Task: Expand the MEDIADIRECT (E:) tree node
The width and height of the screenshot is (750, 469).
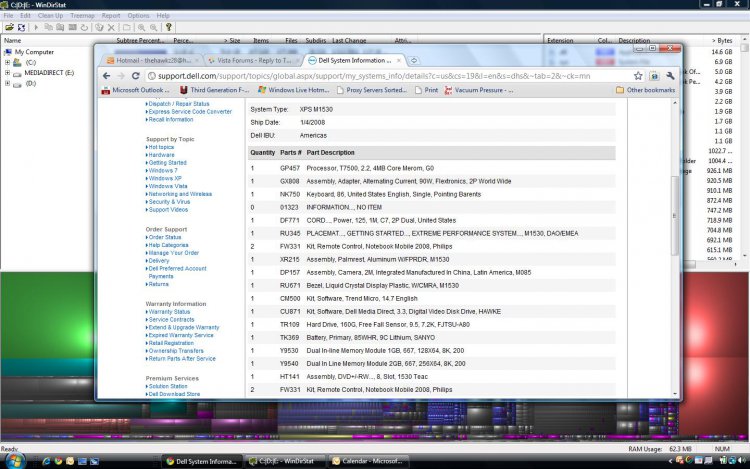Action: 7,73
